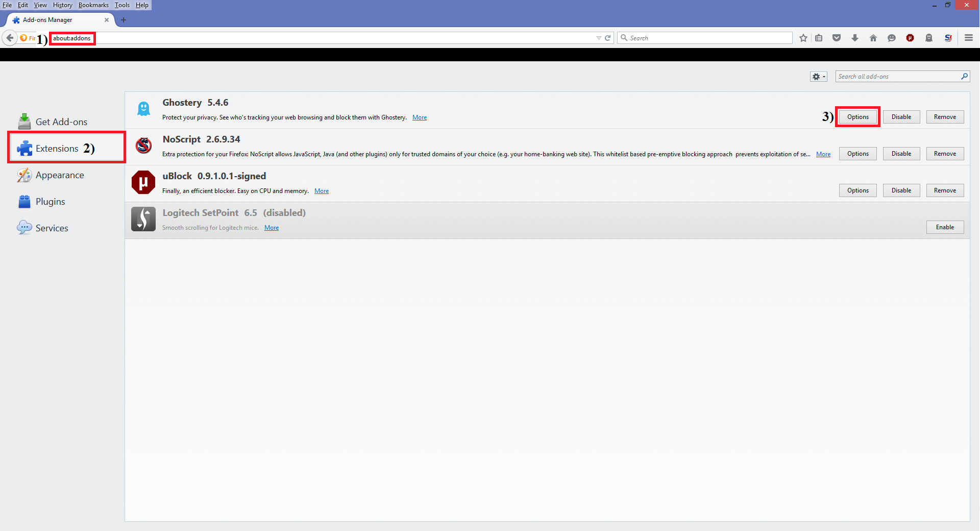Disable the NoScript extension

pos(901,154)
